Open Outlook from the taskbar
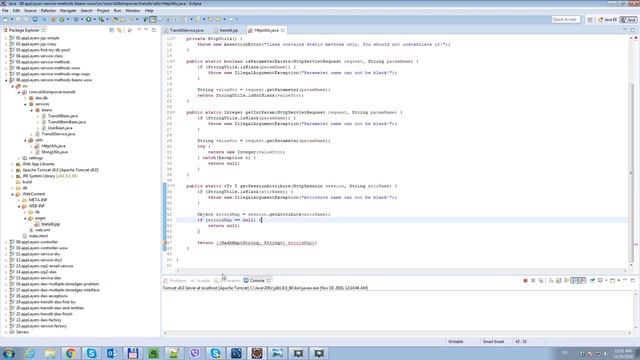640x360 pixels. point(112,353)
